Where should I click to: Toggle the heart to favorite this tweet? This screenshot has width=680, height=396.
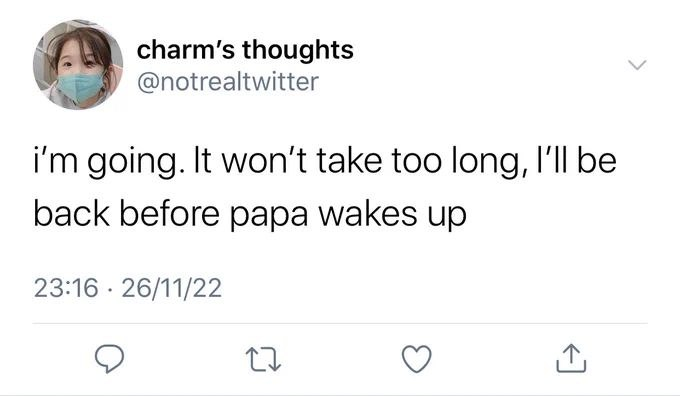point(417,359)
